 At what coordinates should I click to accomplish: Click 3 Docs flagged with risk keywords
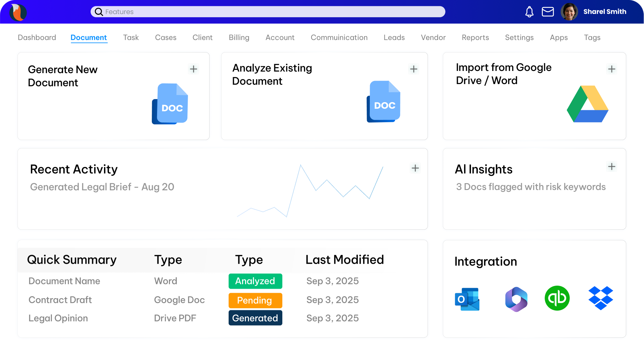click(x=531, y=187)
